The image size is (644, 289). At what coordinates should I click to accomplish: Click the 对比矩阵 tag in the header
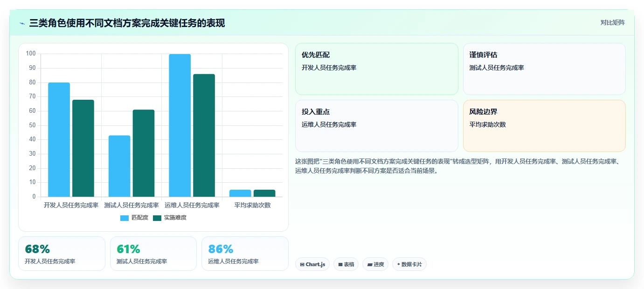coord(612,22)
